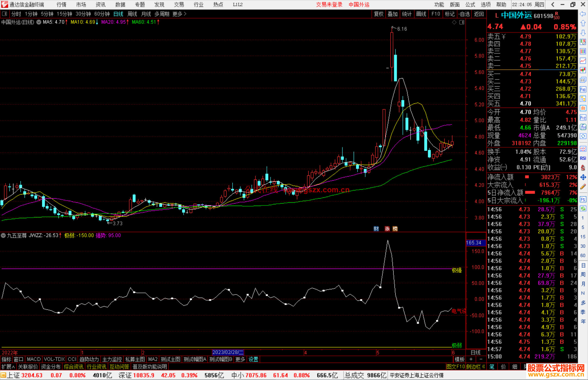Click the back arrow icon in right sidebar
Viewport: 588px width, 380px height.
(583, 14)
